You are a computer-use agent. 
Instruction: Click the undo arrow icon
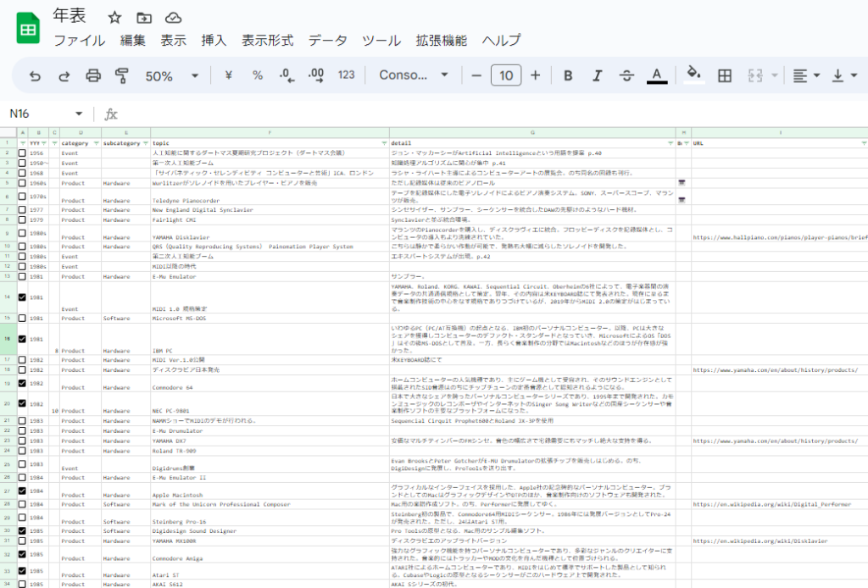(x=35, y=75)
